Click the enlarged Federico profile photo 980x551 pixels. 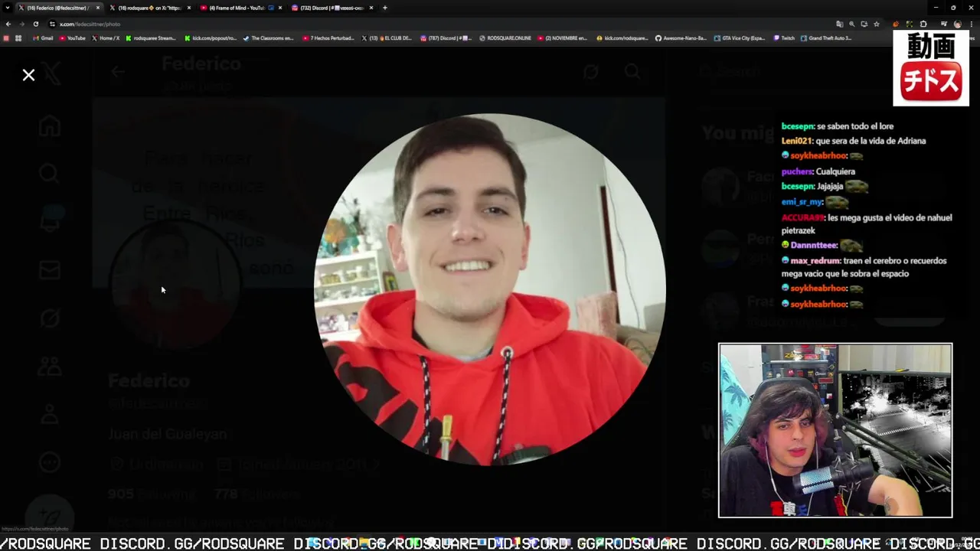pyautogui.click(x=490, y=289)
